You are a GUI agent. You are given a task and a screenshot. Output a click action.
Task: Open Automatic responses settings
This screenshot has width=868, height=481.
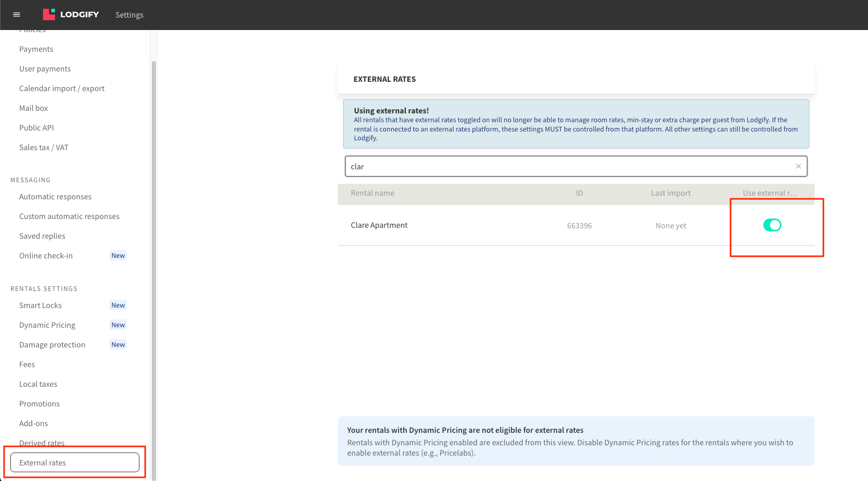(x=55, y=197)
